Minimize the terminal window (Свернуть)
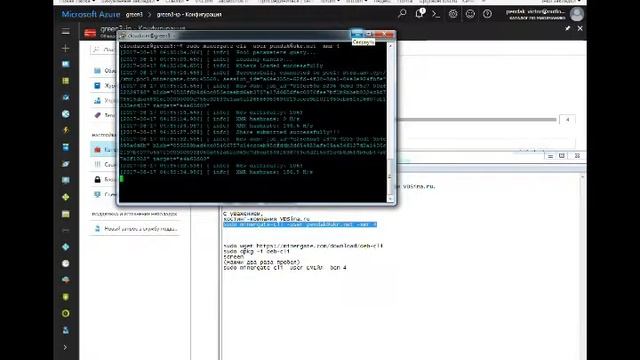 click(x=357, y=34)
